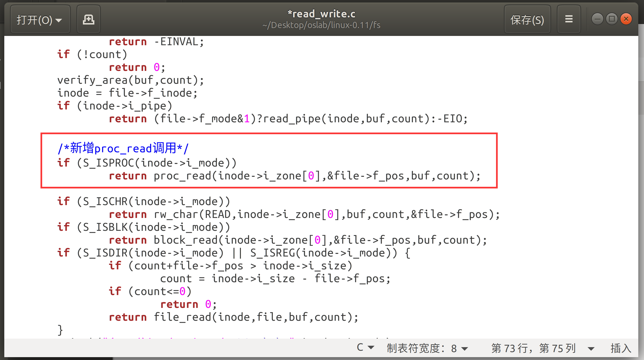Viewport: 644px width, 360px height.
Task: Toggle the 插入 insert mode indicator
Action: (x=621, y=348)
